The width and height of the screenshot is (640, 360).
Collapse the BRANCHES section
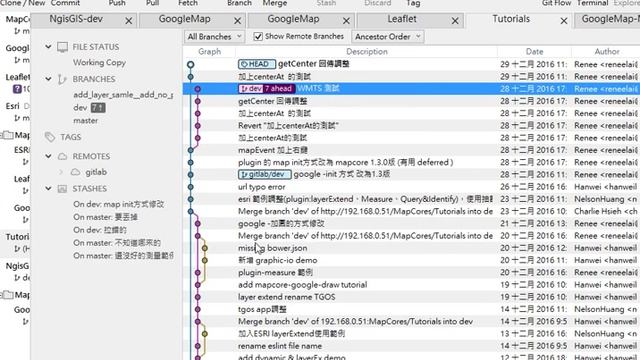pos(48,79)
